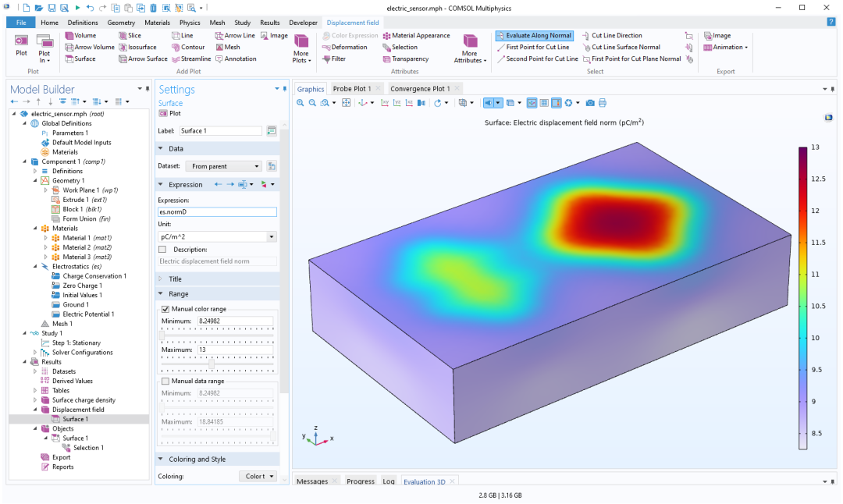The height and width of the screenshot is (504, 843).
Task: Add a Contour plot
Action: coord(188,48)
